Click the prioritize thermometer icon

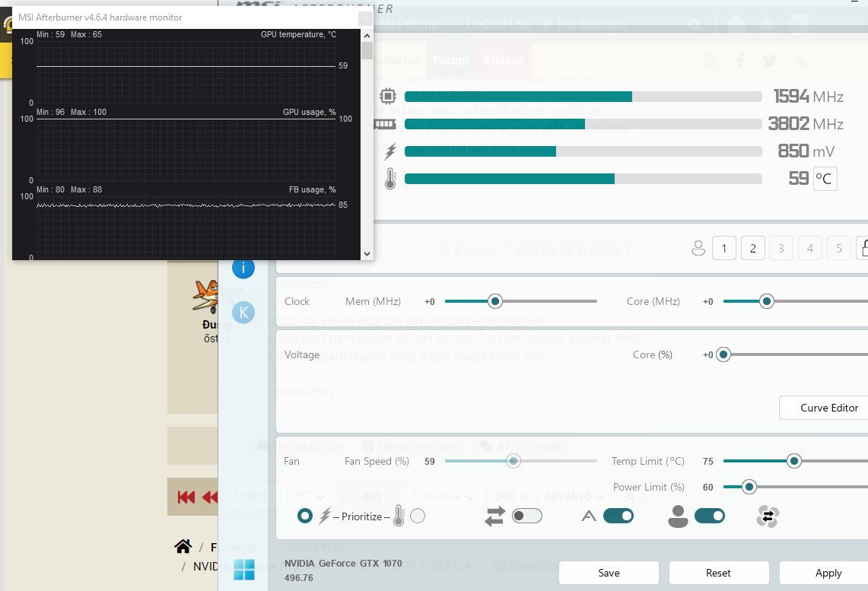399,516
